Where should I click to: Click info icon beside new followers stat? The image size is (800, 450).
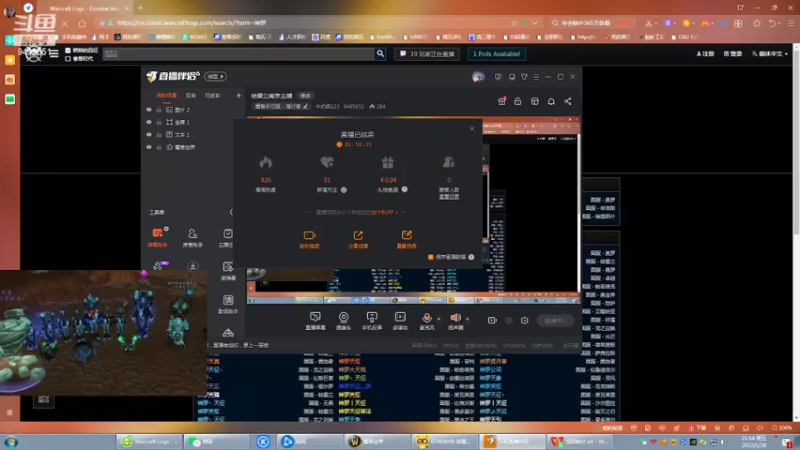tap(344, 190)
